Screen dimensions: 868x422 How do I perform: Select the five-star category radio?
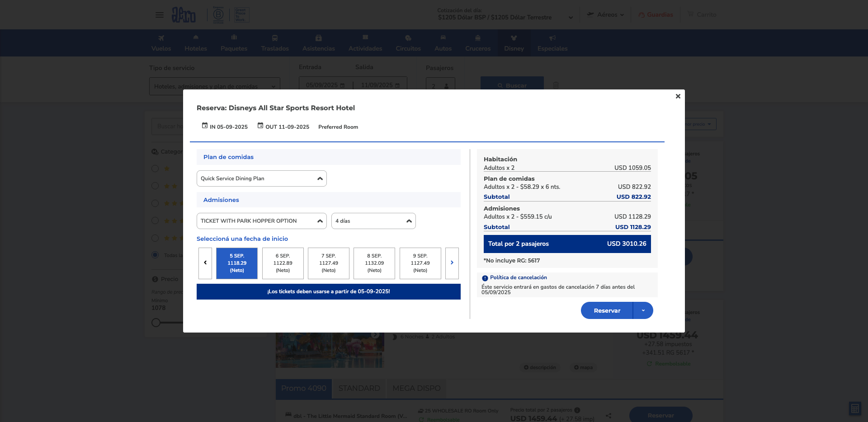(x=155, y=238)
